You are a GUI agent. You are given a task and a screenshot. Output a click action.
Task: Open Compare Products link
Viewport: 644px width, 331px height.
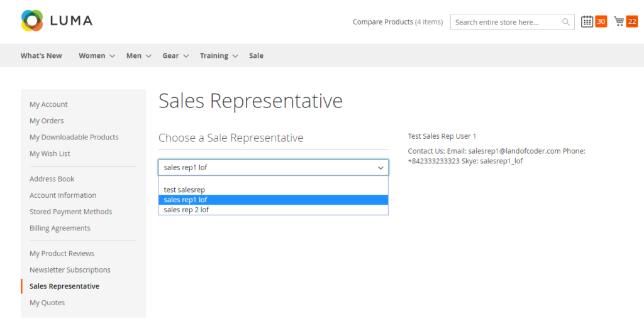(x=382, y=22)
